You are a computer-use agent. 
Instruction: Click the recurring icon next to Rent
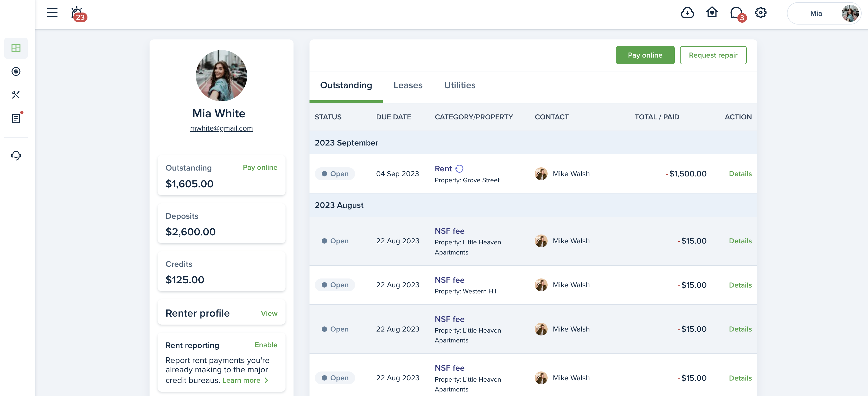coord(459,169)
